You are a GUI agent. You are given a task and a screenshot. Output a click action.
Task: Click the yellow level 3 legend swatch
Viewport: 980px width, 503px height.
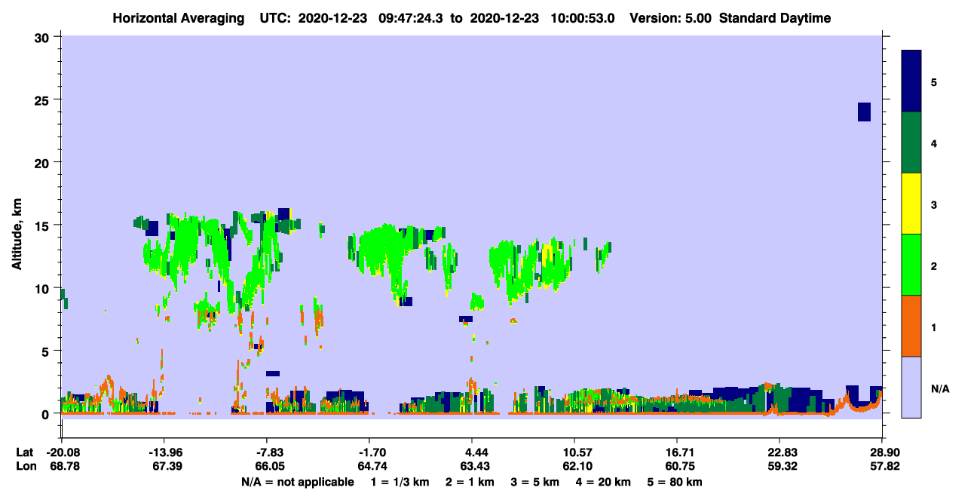[911, 204]
